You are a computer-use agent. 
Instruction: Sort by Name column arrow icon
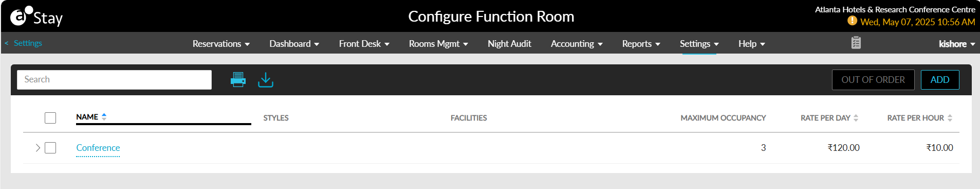pos(104,117)
